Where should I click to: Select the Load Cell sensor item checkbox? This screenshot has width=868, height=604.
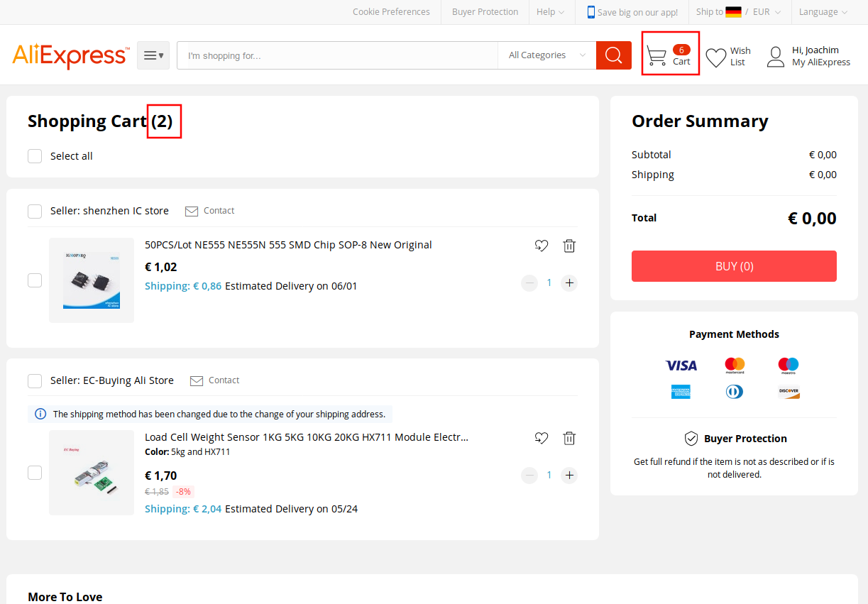pyautogui.click(x=35, y=473)
